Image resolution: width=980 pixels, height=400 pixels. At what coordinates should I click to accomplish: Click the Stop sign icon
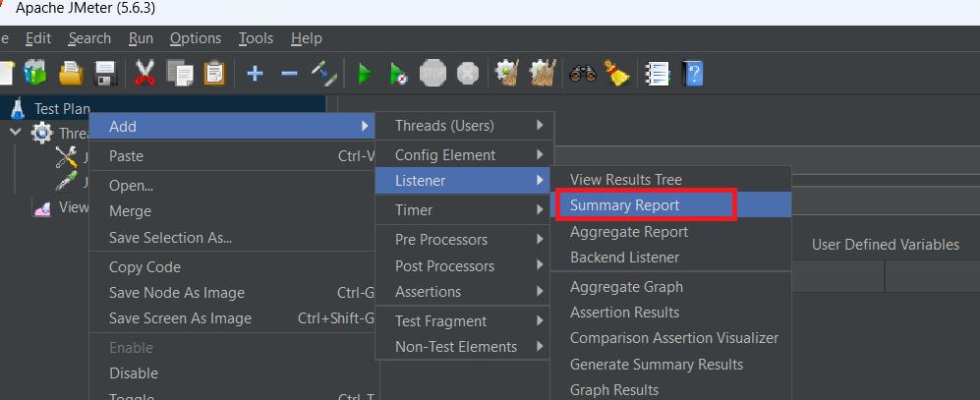pos(432,73)
